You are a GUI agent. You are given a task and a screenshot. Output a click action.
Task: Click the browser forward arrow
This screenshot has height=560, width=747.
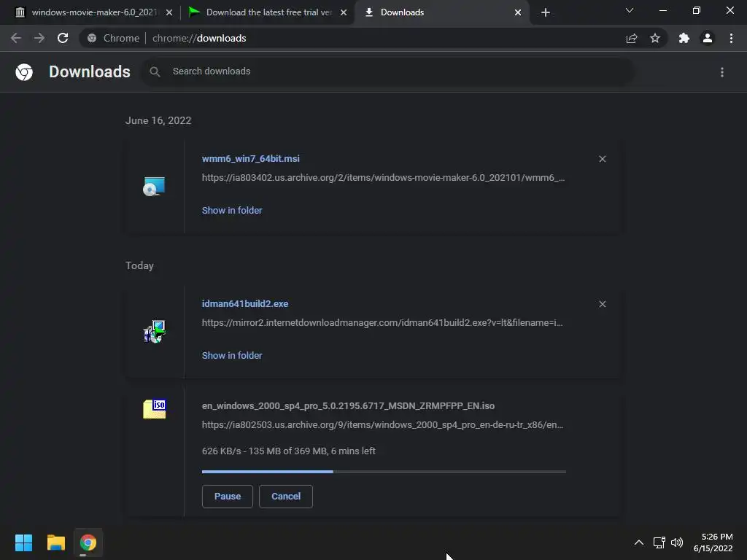point(39,38)
